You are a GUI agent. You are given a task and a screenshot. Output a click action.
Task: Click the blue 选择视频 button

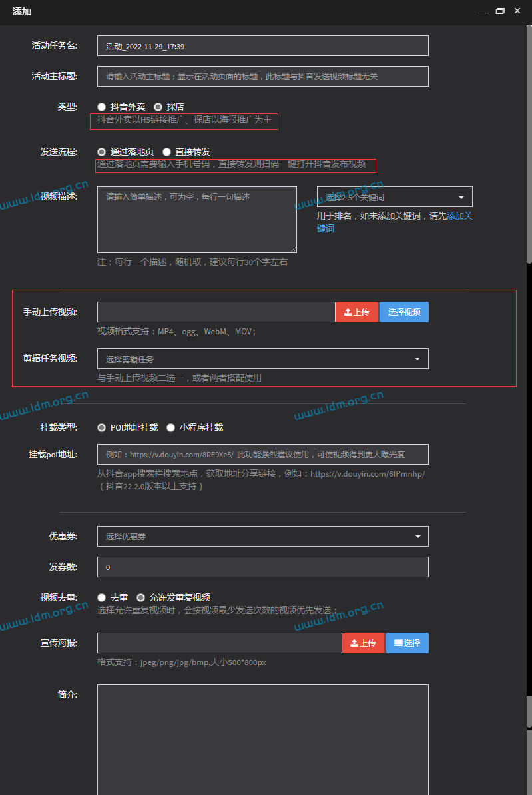click(404, 312)
